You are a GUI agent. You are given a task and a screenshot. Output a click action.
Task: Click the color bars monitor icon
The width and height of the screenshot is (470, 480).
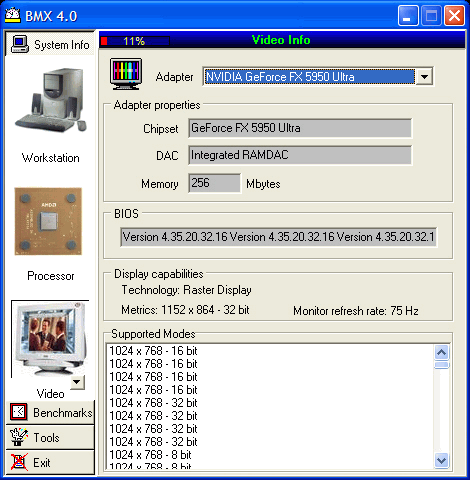tap(126, 74)
